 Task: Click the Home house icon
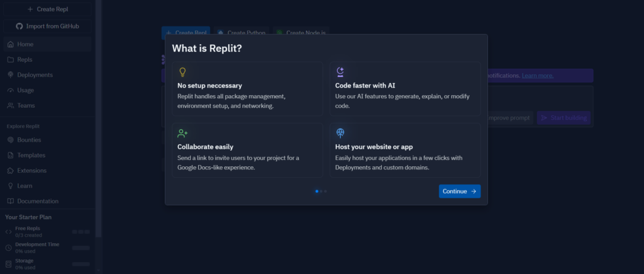click(11, 44)
